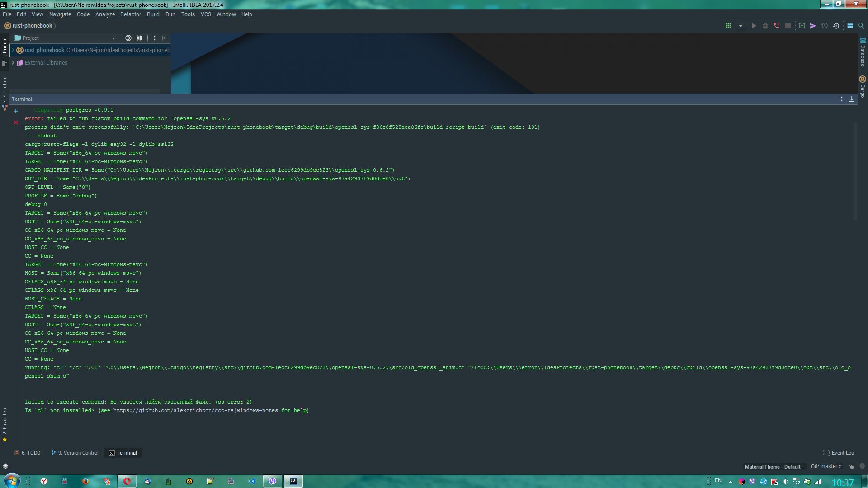This screenshot has width=868, height=488.
Task: Toggle the Cargo tool window sidebar tab
Action: pyautogui.click(x=863, y=86)
